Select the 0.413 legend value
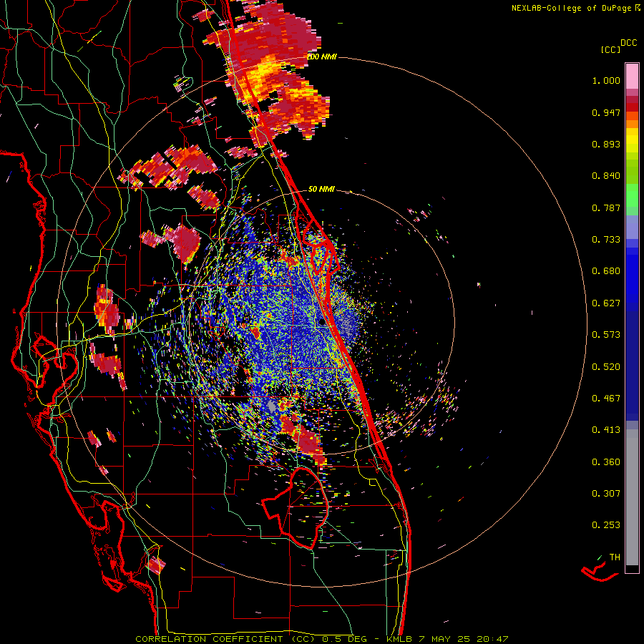 click(606, 430)
